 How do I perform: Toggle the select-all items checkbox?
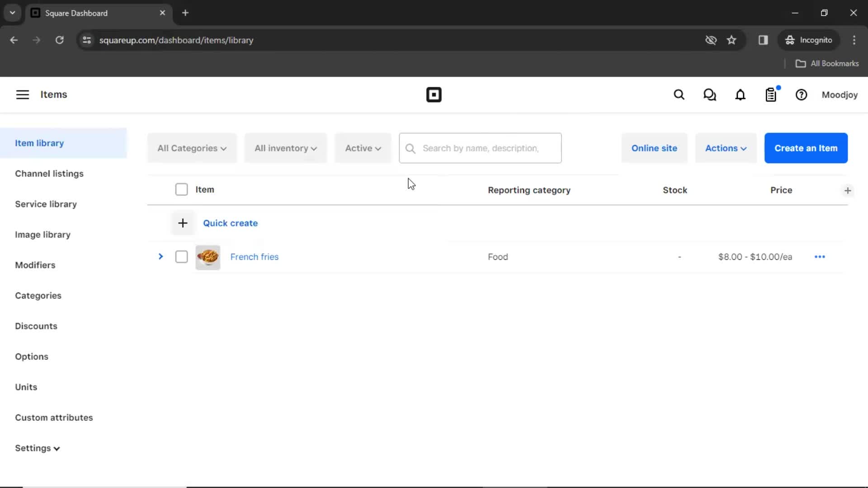[x=181, y=189]
